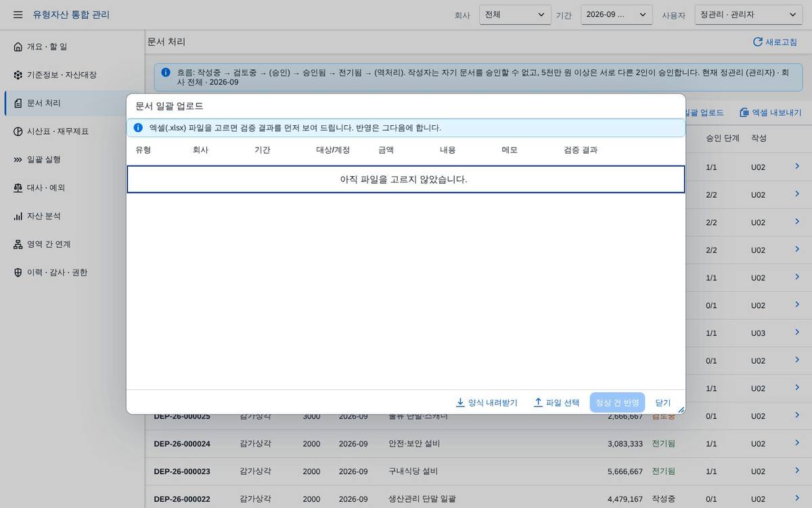
Task: Click the refresh icon next to 새로고침
Action: [757, 42]
